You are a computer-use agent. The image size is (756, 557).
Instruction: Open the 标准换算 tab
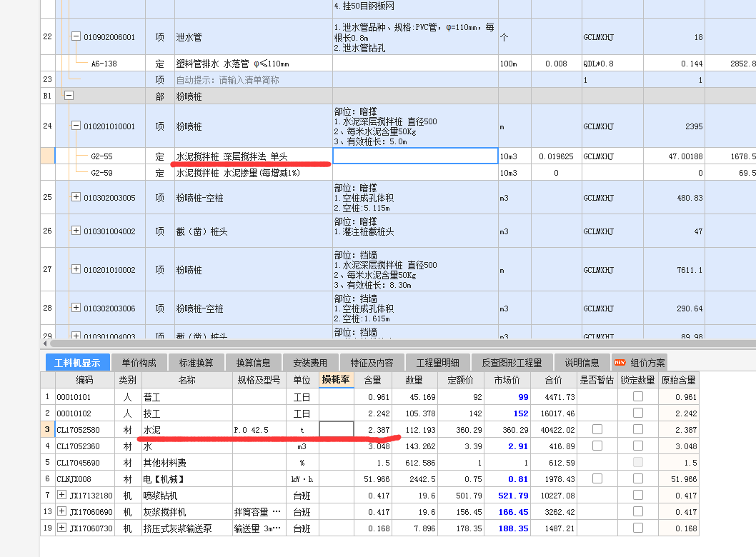(197, 363)
